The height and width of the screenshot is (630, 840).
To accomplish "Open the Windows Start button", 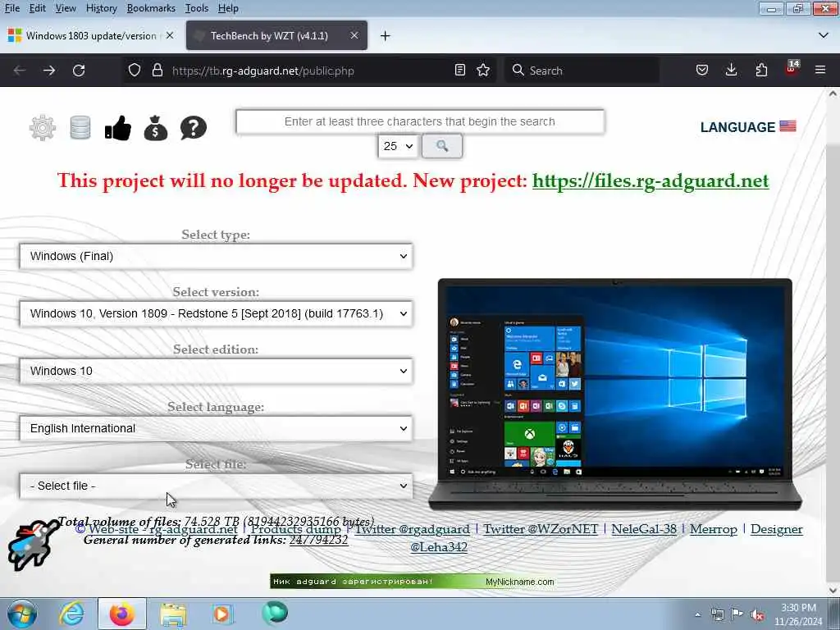I will [x=22, y=614].
